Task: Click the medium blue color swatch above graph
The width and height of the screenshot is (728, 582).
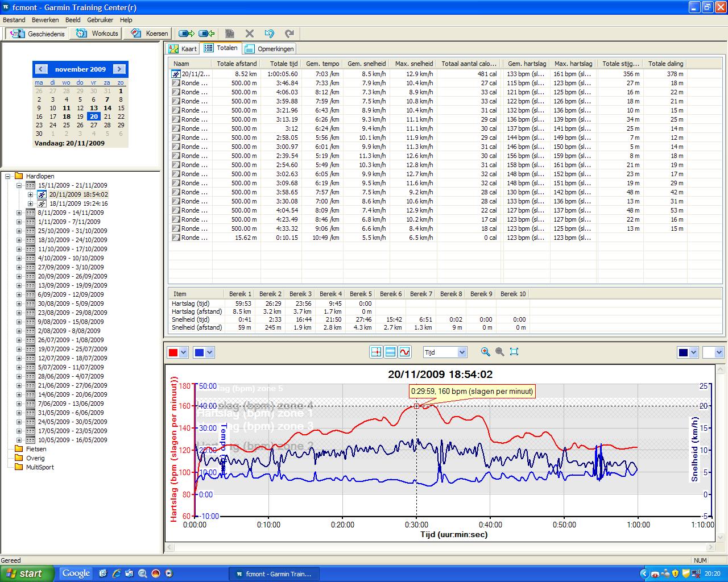Action: tap(199, 353)
